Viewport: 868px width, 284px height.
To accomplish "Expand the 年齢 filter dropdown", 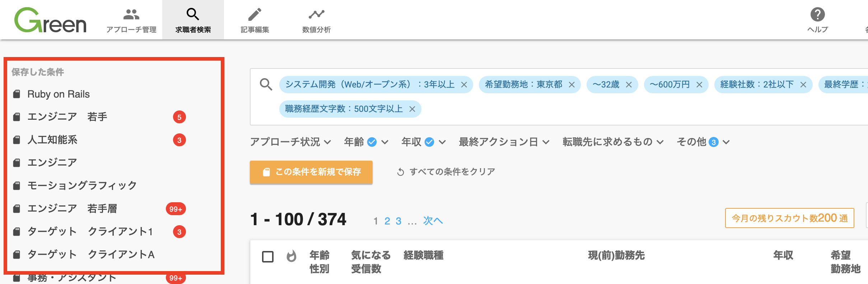I will pyautogui.click(x=367, y=142).
